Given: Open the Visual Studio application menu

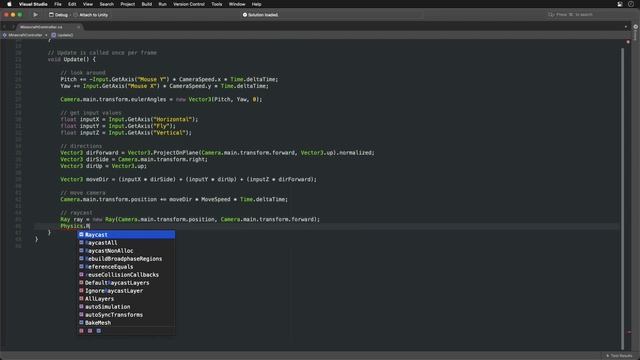Looking at the screenshot, I should [33, 4].
